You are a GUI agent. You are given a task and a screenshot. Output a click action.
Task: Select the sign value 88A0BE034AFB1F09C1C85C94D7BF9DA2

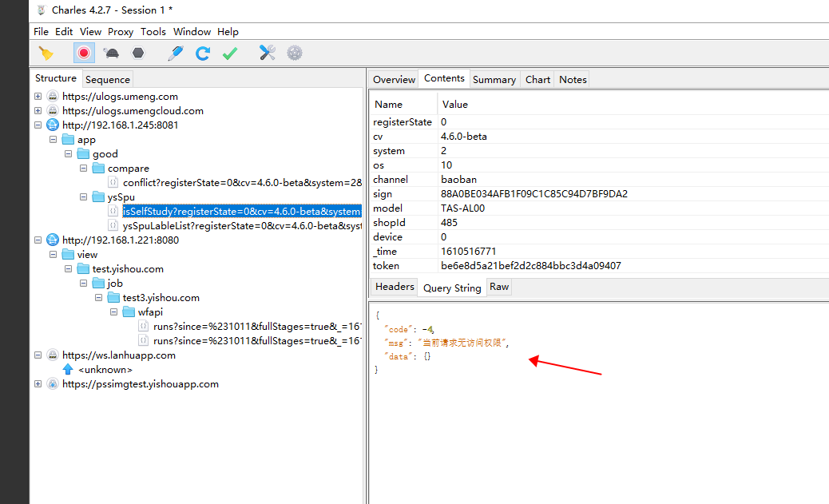point(534,193)
